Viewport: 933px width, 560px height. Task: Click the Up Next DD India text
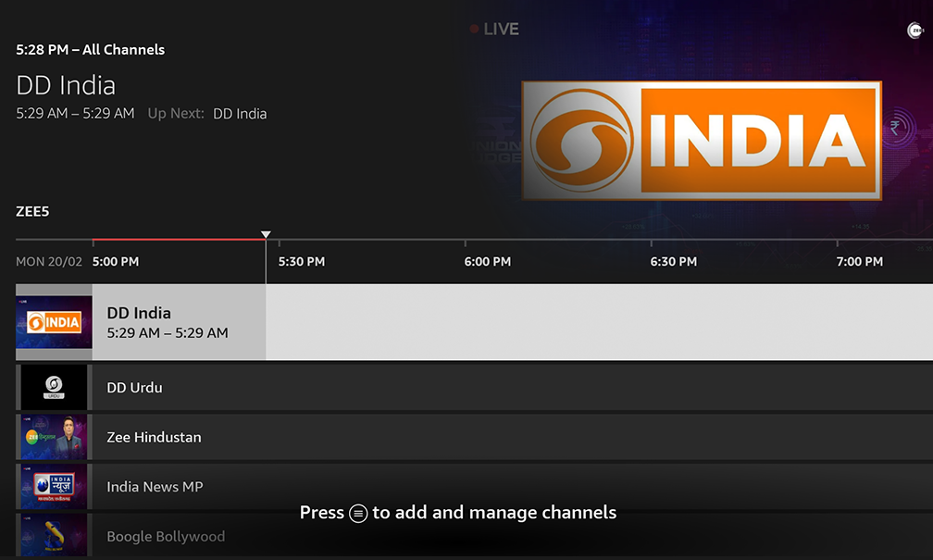point(207,113)
